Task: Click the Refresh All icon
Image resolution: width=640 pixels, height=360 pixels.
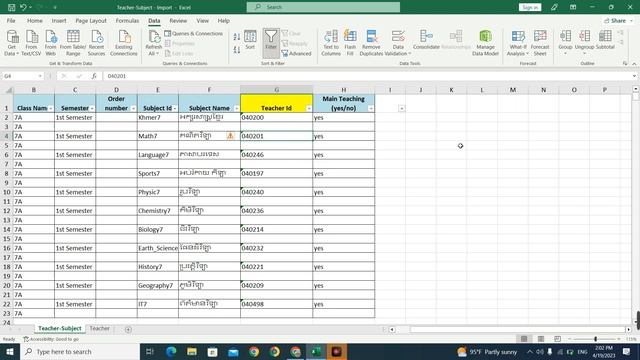Action: click(154, 42)
